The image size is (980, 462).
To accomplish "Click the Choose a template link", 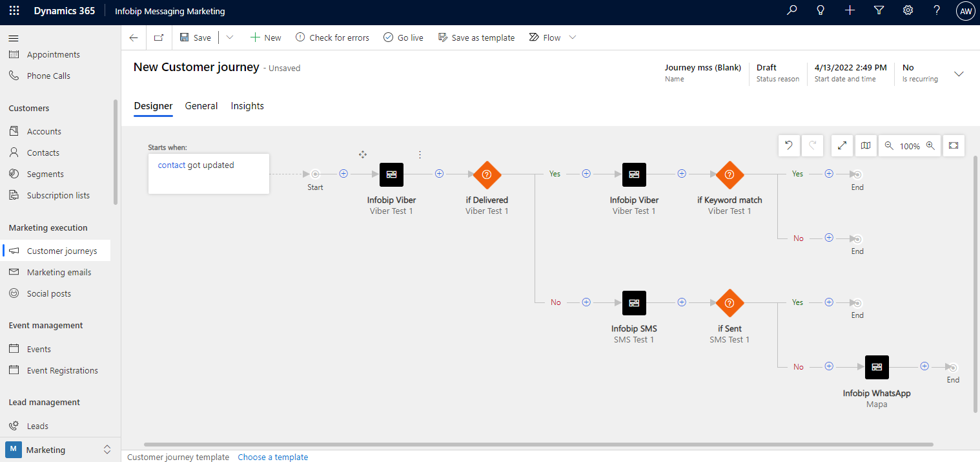I will point(272,457).
